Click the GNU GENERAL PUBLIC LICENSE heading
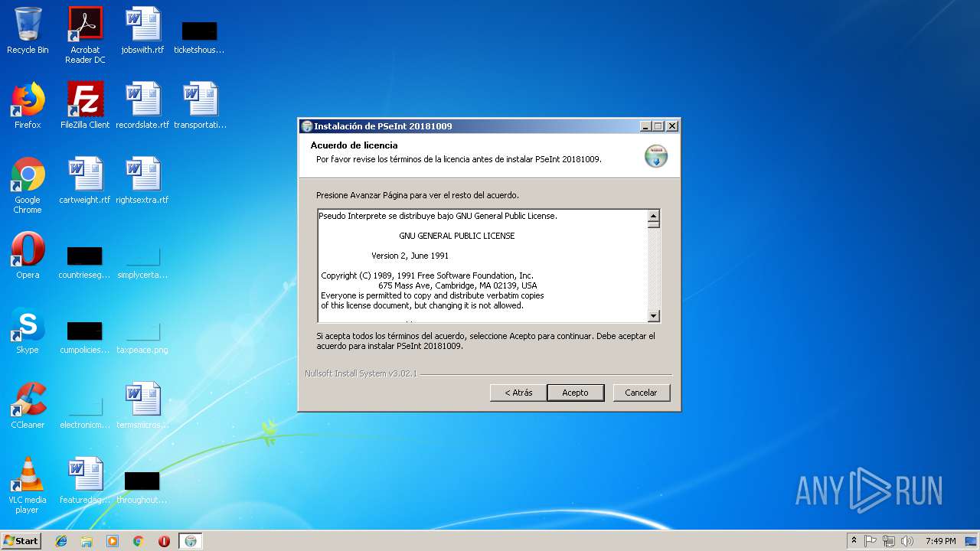The height and width of the screenshot is (551, 980). pos(457,236)
